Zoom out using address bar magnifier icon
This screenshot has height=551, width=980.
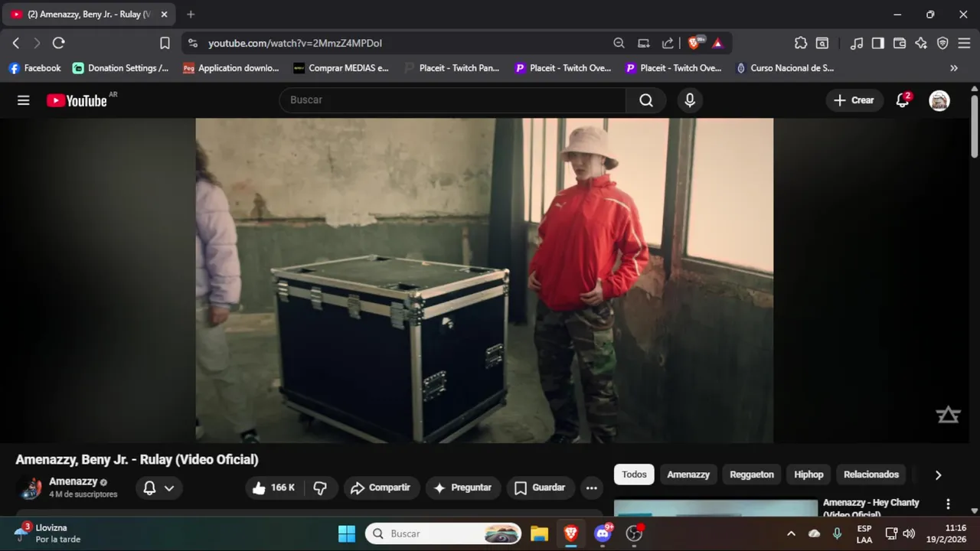619,43
